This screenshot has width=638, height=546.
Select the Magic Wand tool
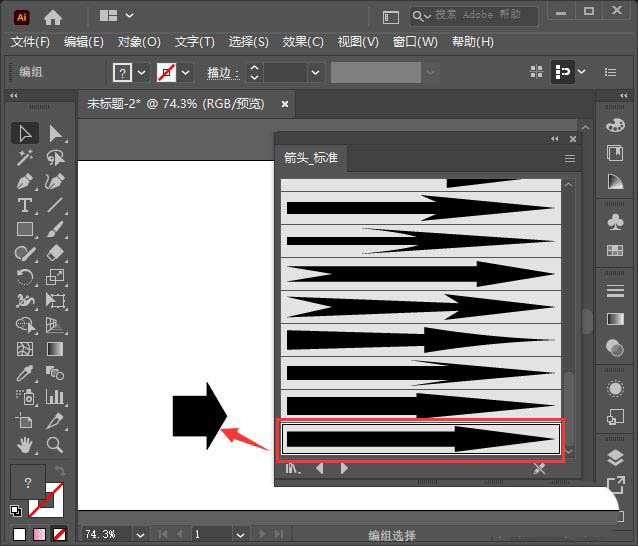[x=25, y=157]
